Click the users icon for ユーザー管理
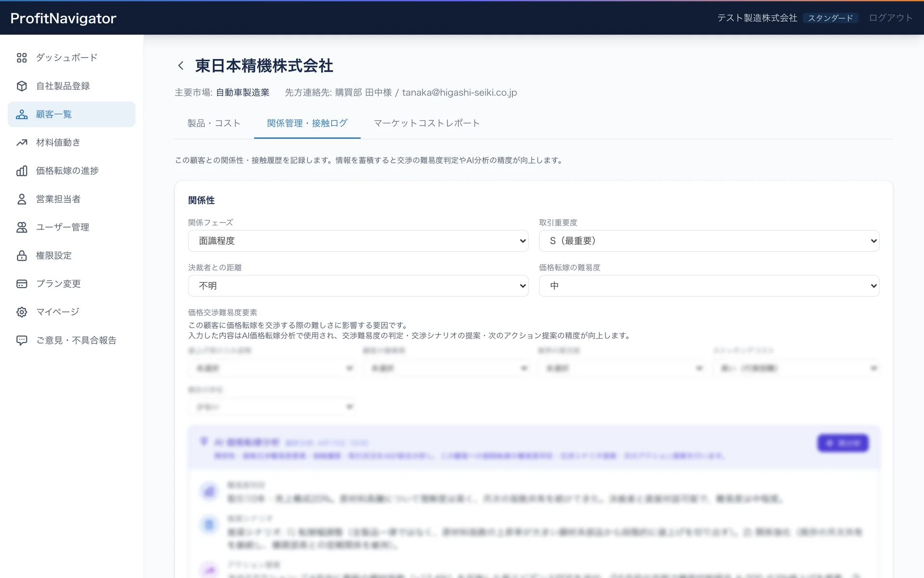The height and width of the screenshot is (578, 924). (22, 227)
